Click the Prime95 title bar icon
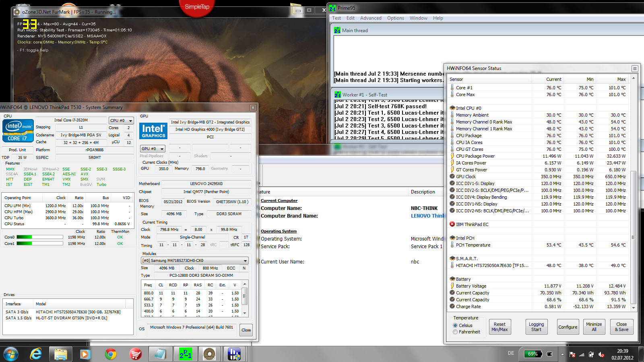The width and height of the screenshot is (644, 362). [x=332, y=8]
